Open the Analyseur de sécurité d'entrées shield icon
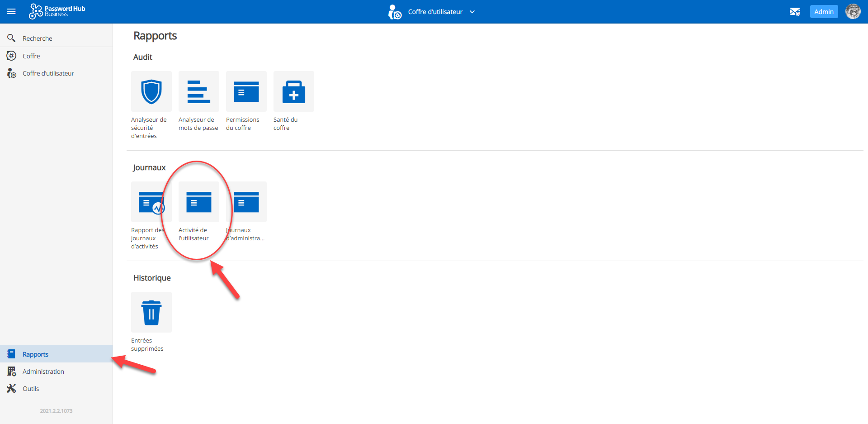 (151, 91)
